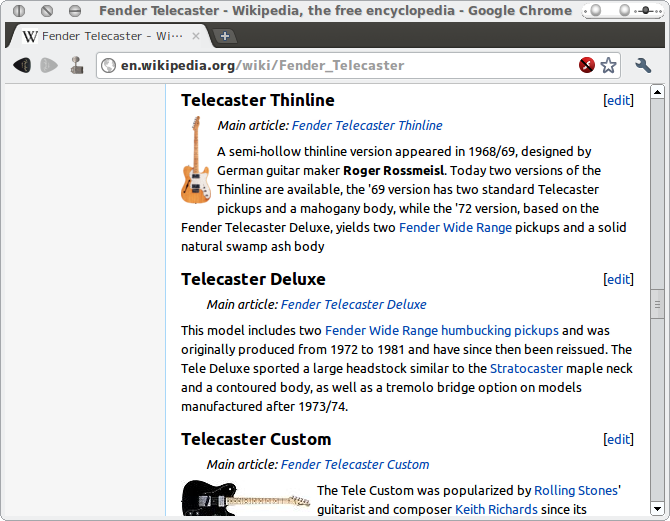Image resolution: width=670 pixels, height=521 pixels.
Task: Click the vertical scrollbar thumb
Action: point(657,304)
